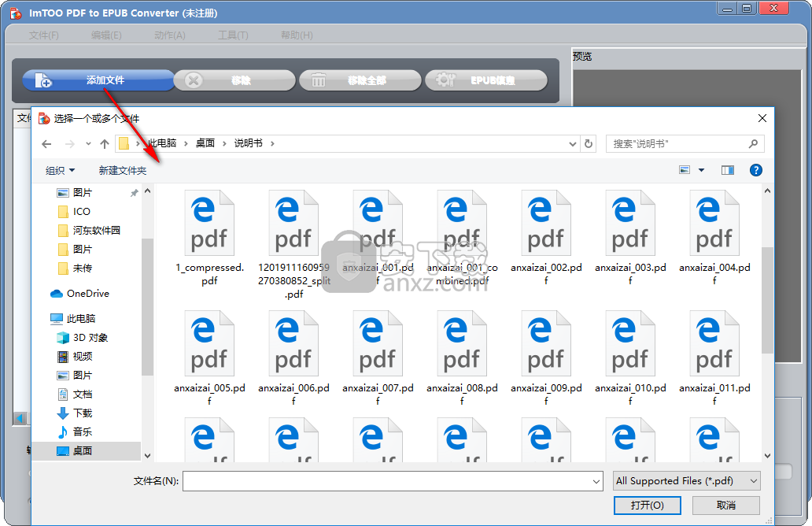Select 此电脑 in the sidebar tree
This screenshot has height=526, width=812.
point(81,318)
